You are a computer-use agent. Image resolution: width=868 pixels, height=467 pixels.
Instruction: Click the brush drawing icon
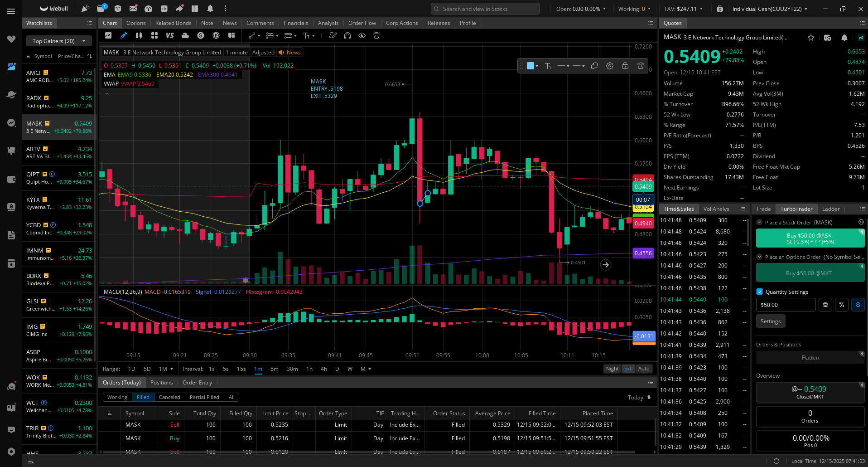[x=333, y=35]
